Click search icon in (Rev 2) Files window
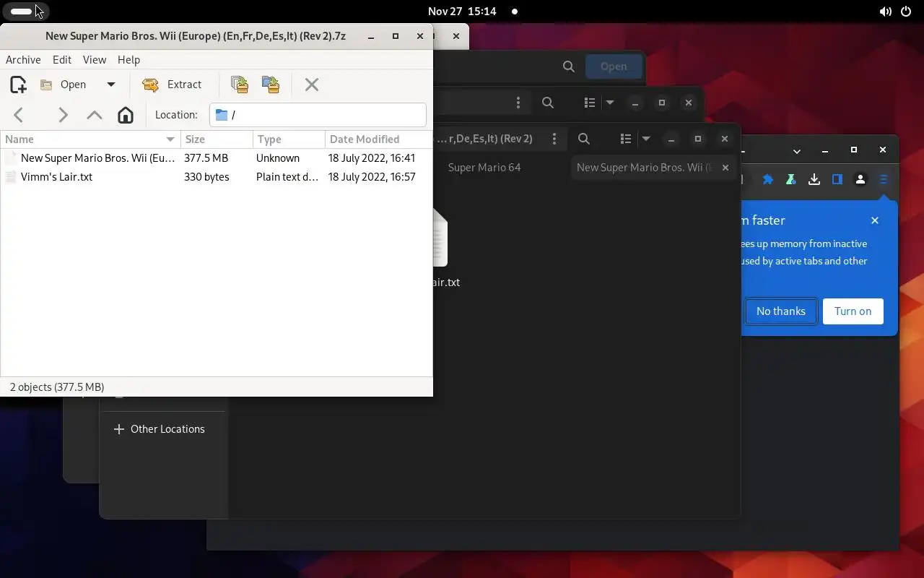 tap(584, 139)
